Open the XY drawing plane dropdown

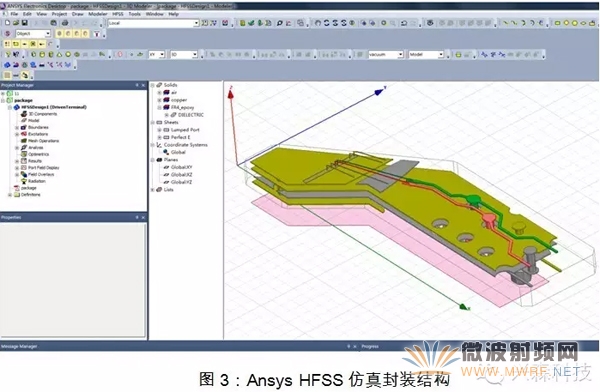point(162,55)
